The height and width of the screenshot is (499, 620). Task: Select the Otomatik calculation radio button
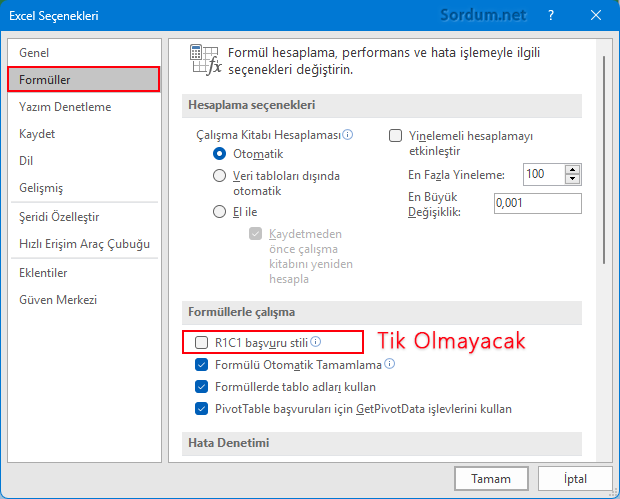(219, 153)
